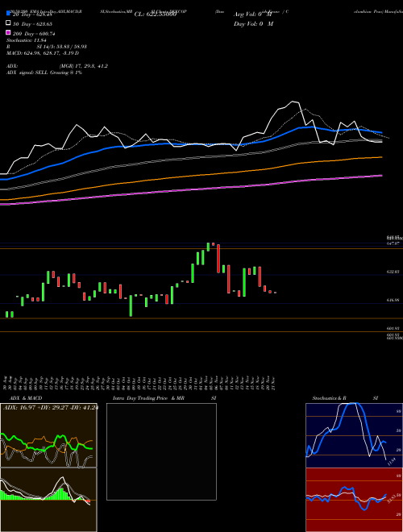The width and height of the screenshot is (403, 532).
Task: Open the blue Stochastics chart thumbnail
Action: click(354, 435)
